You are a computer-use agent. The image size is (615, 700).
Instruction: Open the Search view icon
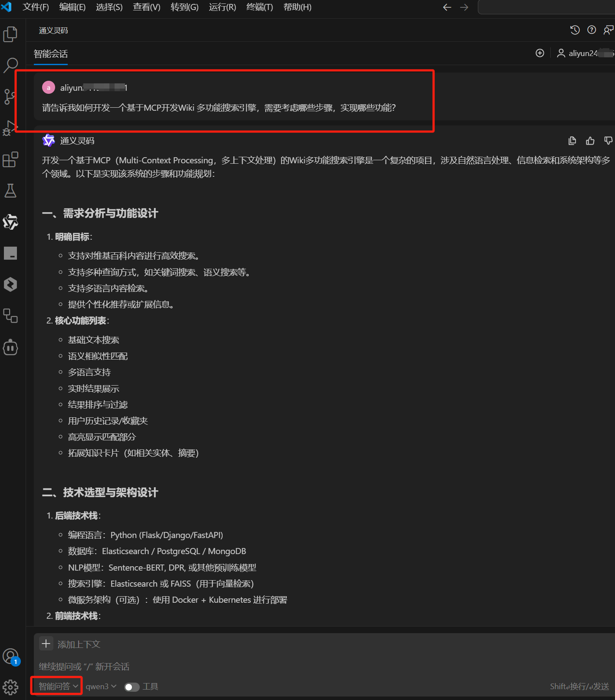(x=10, y=66)
